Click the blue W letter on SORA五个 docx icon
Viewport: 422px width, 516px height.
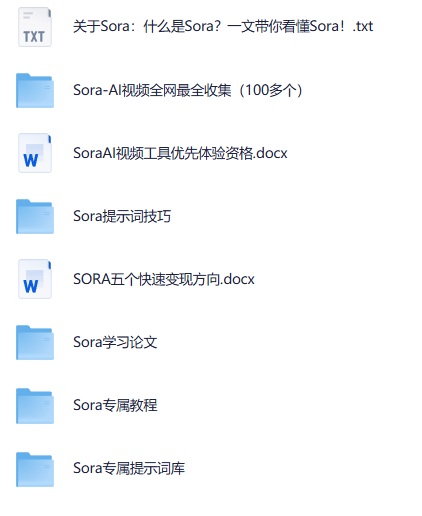coord(31,286)
